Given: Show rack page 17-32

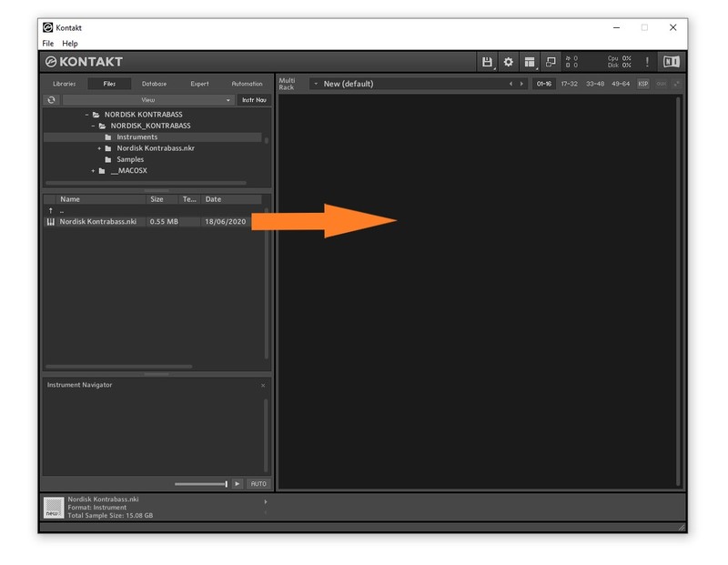Looking at the screenshot, I should 570,84.
